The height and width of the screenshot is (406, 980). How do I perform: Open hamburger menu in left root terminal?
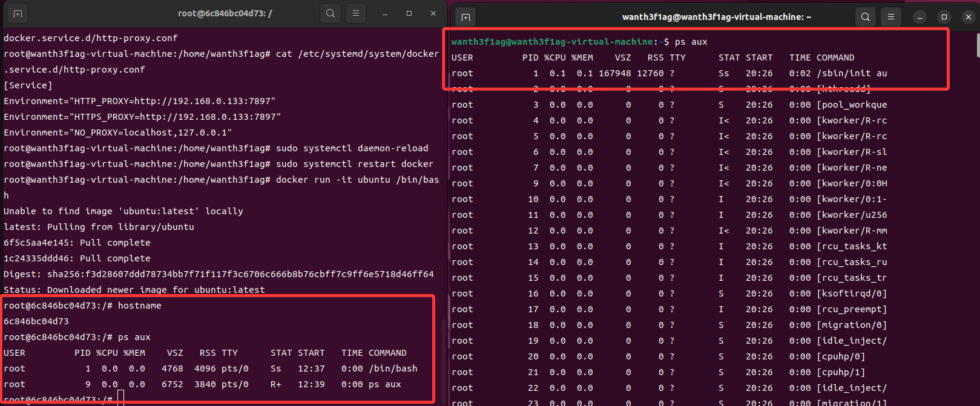tap(356, 13)
